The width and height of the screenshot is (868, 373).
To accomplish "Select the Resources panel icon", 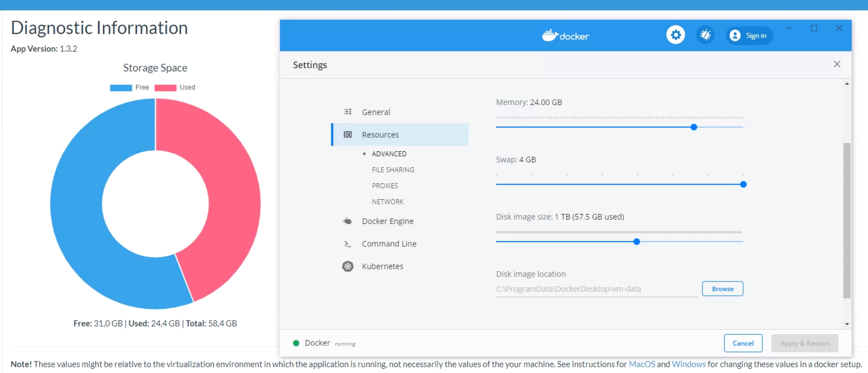I will 348,134.
